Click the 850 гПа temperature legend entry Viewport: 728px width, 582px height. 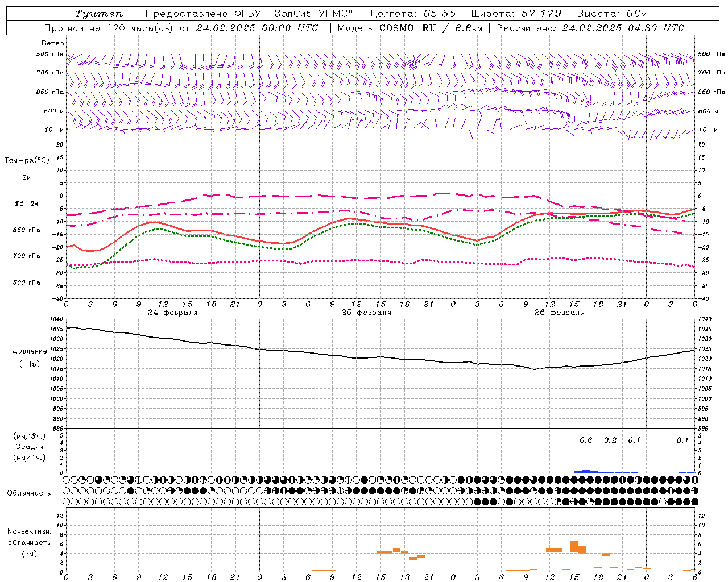coord(27,230)
